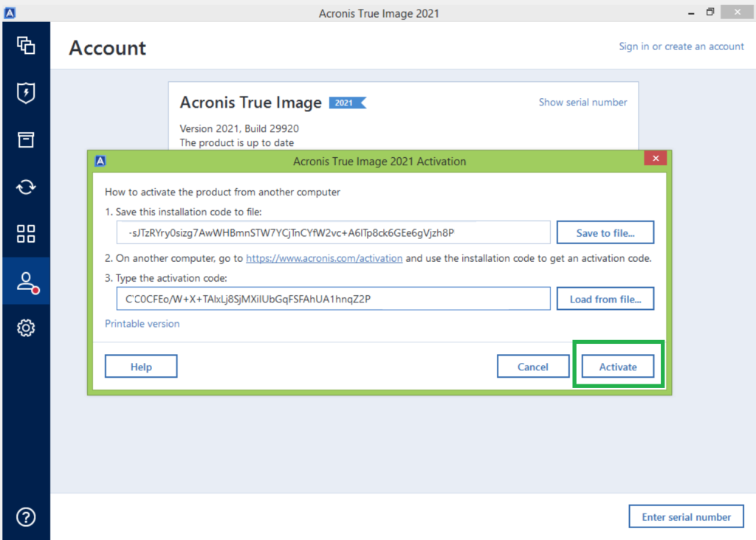Click the Load from file button
The height and width of the screenshot is (540, 756).
605,300
